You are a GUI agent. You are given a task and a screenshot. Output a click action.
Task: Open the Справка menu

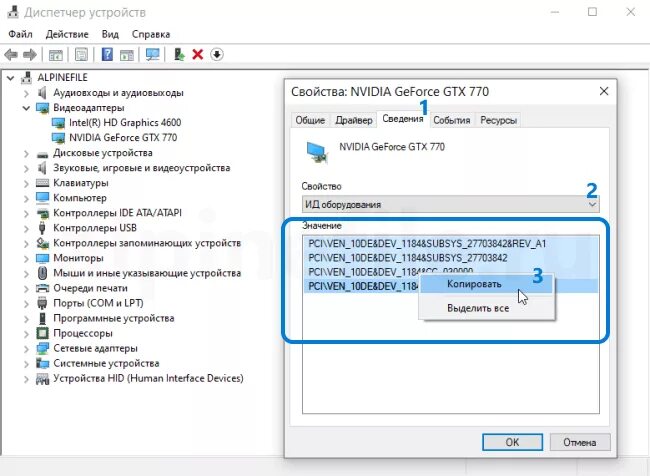[x=151, y=34]
